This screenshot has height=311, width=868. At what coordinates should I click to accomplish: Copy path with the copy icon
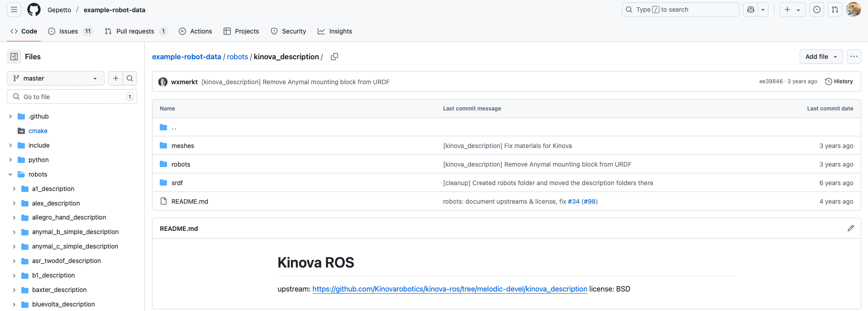pos(334,57)
